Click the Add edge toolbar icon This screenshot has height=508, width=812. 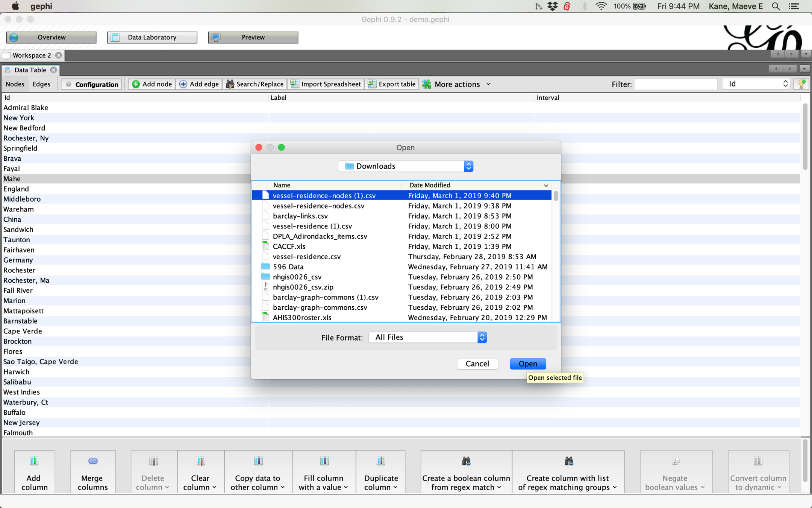point(183,84)
